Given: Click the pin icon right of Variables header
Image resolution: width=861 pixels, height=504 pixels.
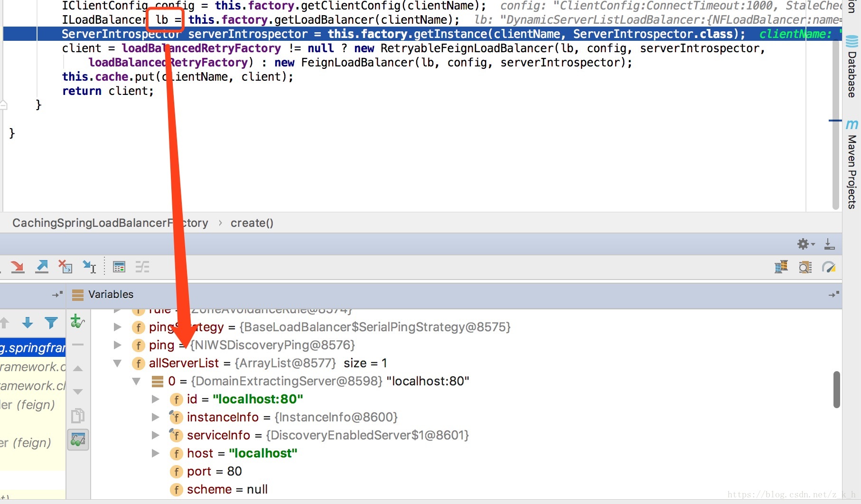Looking at the screenshot, I should tap(834, 295).
